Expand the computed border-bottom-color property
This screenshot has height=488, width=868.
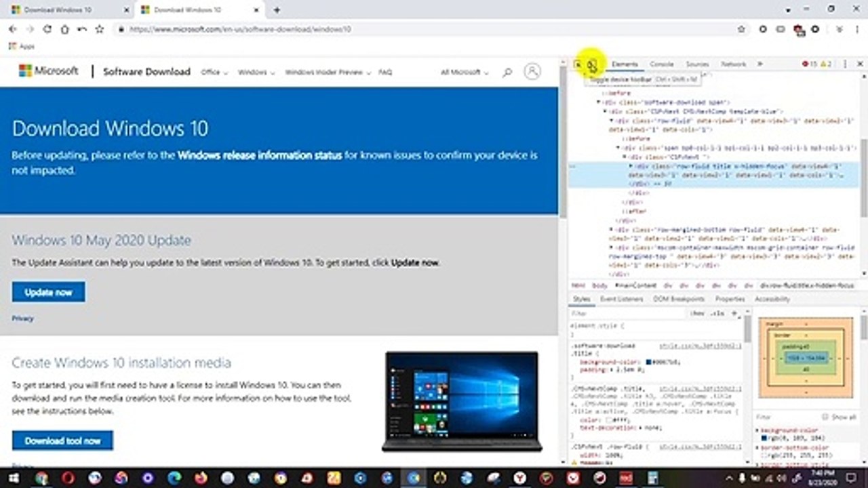pyautogui.click(x=757, y=448)
